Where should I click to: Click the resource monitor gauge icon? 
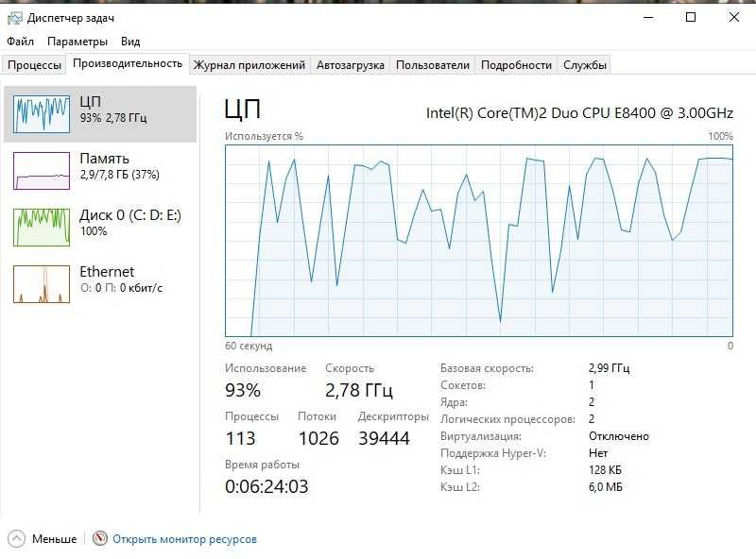[x=100, y=538]
